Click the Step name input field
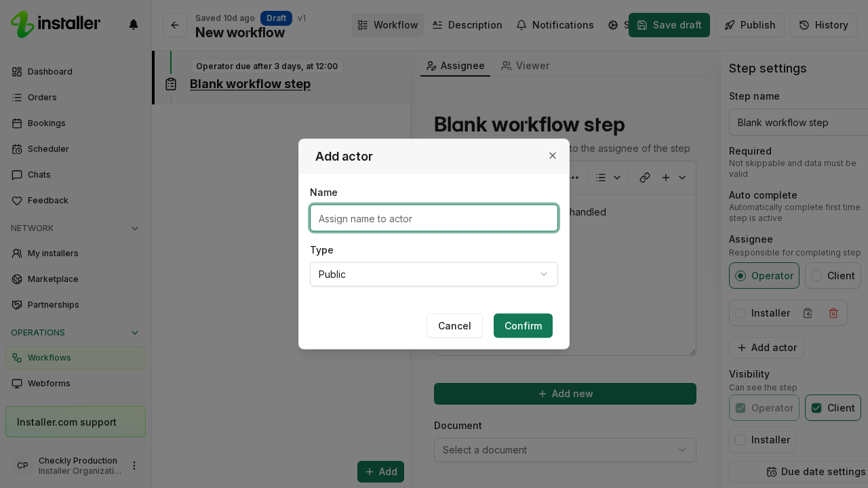Viewport: 868px width, 488px height. pyautogui.click(x=798, y=123)
